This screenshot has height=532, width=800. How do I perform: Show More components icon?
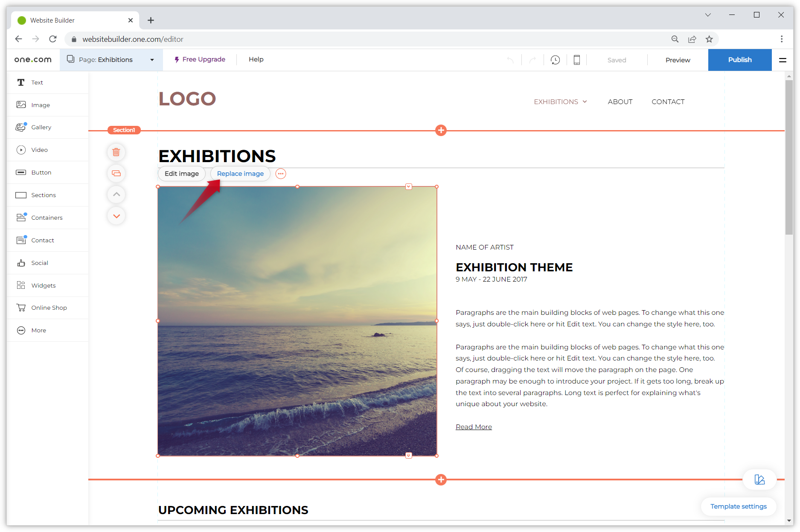point(21,330)
